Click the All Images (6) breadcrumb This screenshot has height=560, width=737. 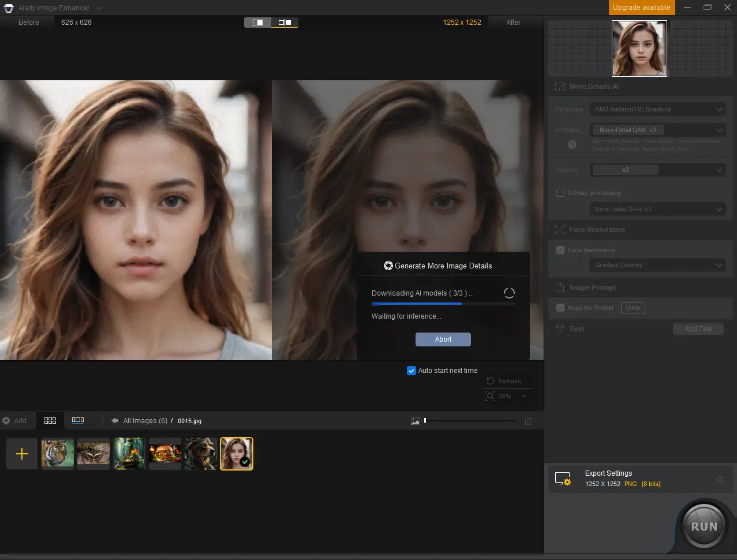(145, 421)
